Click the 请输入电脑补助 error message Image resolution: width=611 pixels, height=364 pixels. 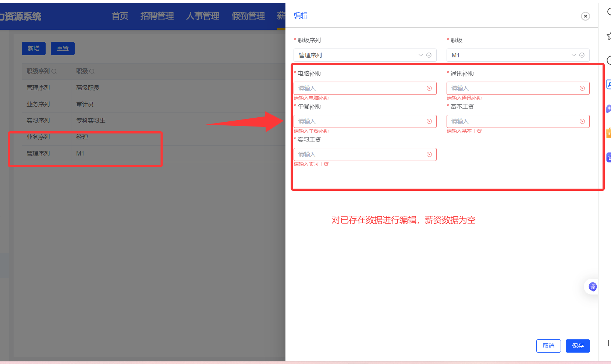click(311, 98)
